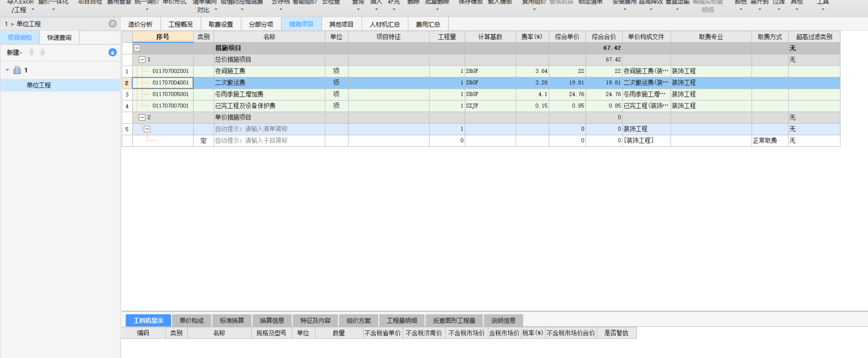Switch to the 快速查询 panel tab
Image resolution: width=868 pixels, height=358 pixels.
pyautogui.click(x=60, y=37)
